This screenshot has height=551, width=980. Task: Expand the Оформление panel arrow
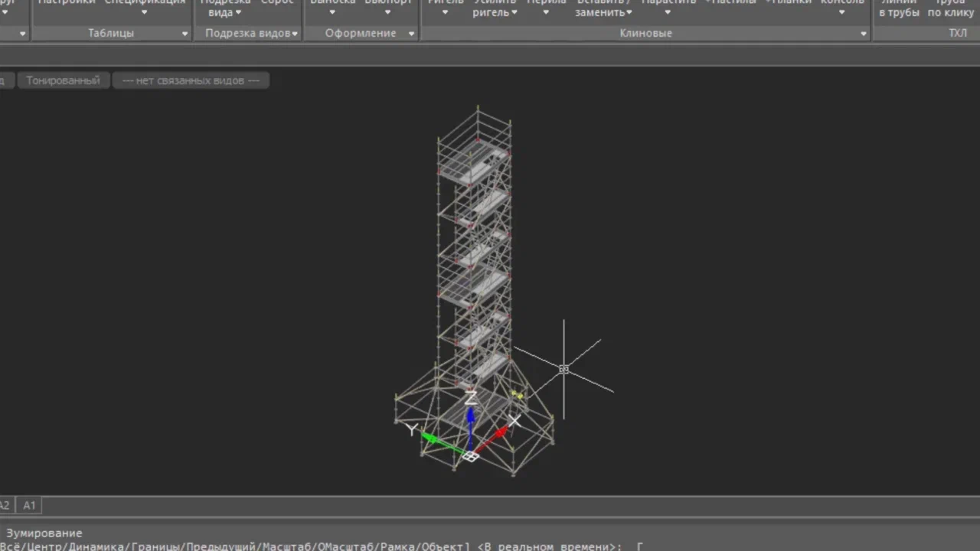point(411,34)
